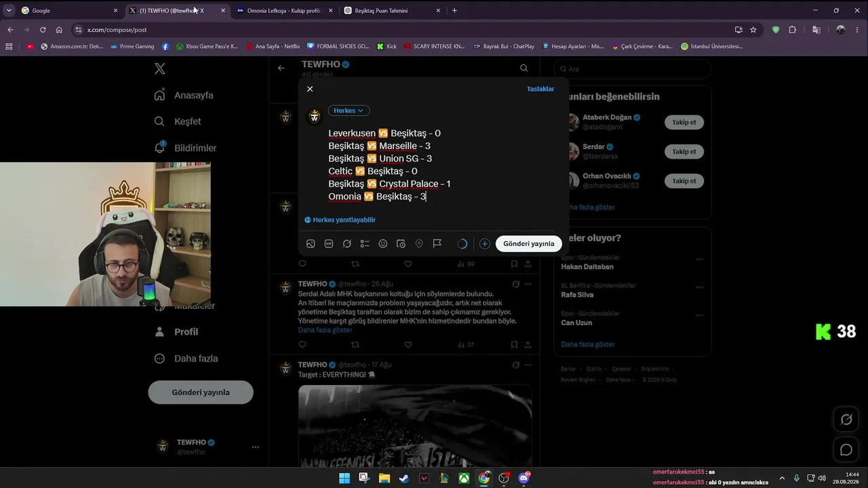Bookmark this page with the star icon
The image size is (868, 488).
point(753,30)
